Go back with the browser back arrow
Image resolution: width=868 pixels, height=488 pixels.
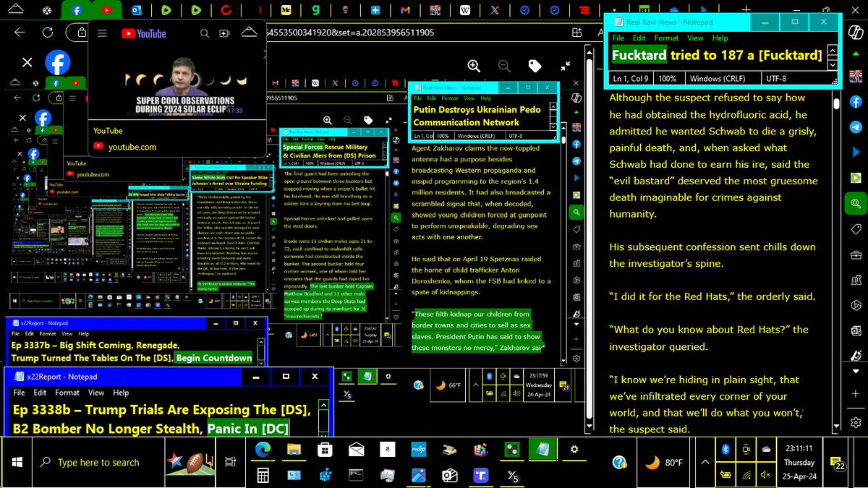point(20,33)
